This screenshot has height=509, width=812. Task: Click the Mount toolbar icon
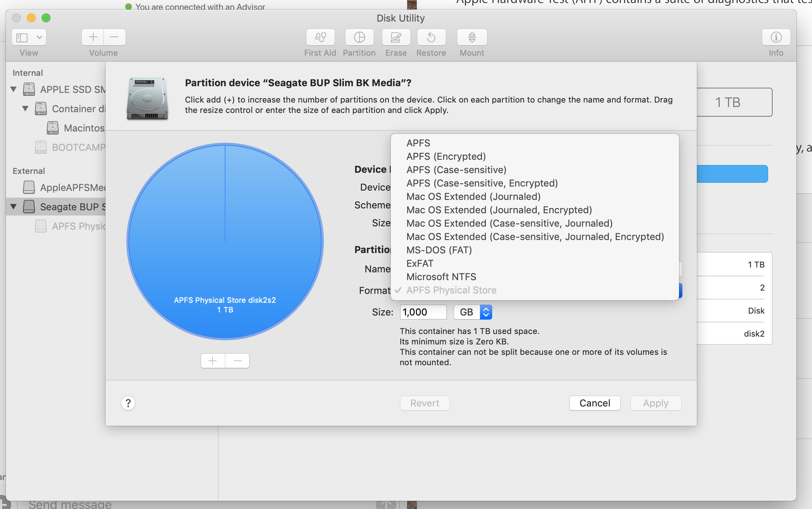[x=472, y=37]
